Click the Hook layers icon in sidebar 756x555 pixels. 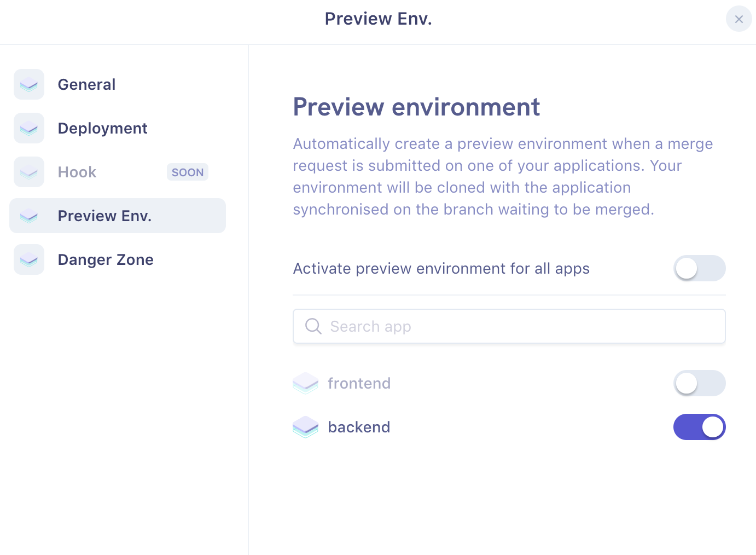click(29, 172)
